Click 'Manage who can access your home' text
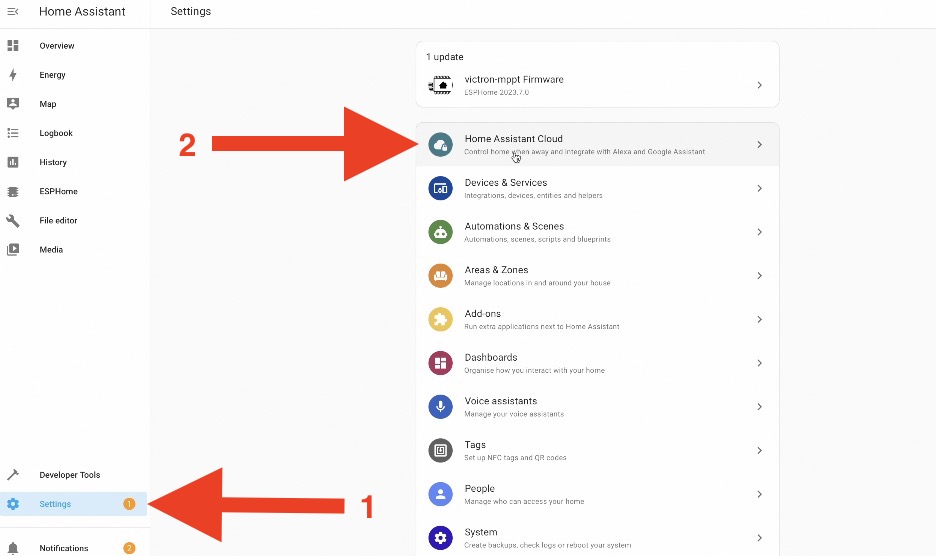 pos(524,501)
